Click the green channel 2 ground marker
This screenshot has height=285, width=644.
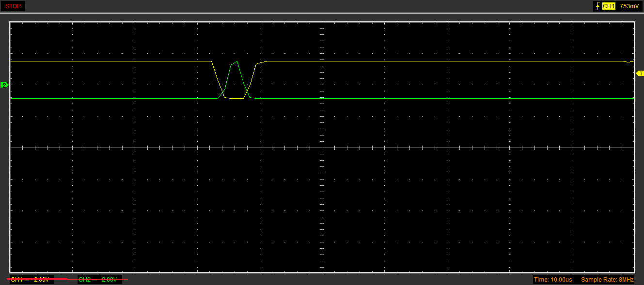tap(5, 85)
